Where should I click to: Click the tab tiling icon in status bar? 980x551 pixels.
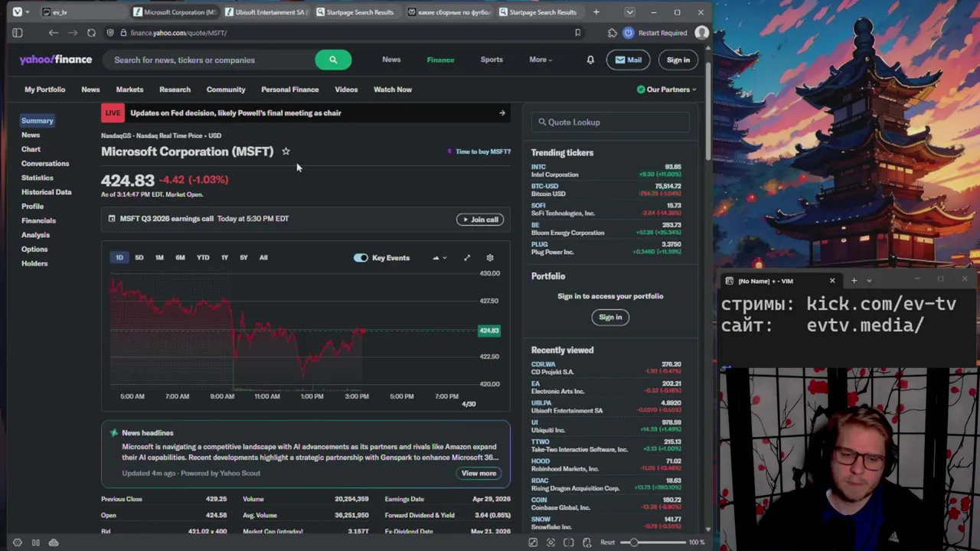pos(35,543)
